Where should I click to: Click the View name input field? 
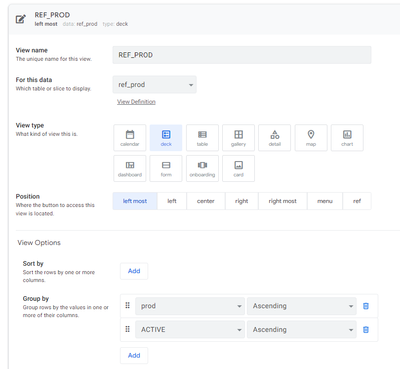(242, 55)
